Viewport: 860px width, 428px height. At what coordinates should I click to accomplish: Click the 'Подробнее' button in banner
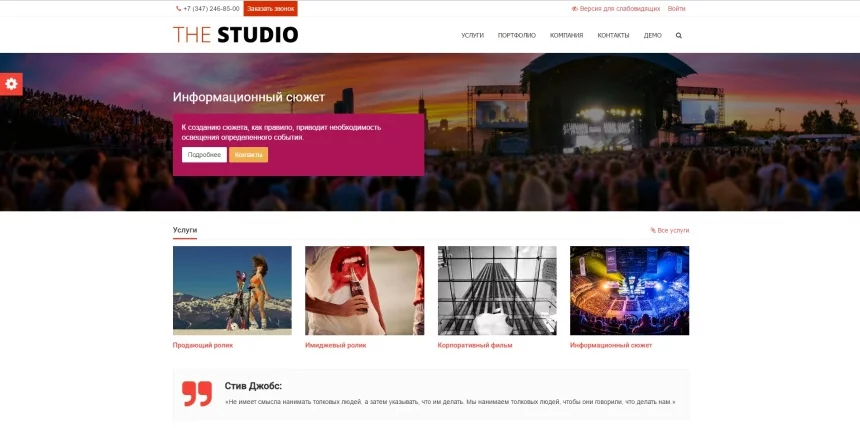(204, 155)
